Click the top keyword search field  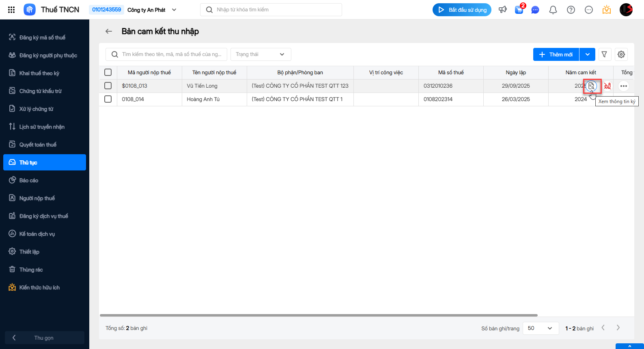[271, 10]
